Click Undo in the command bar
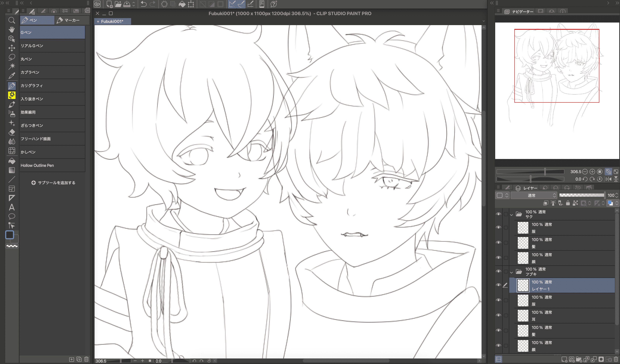Screen dimensions: 620x364 pos(143,4)
